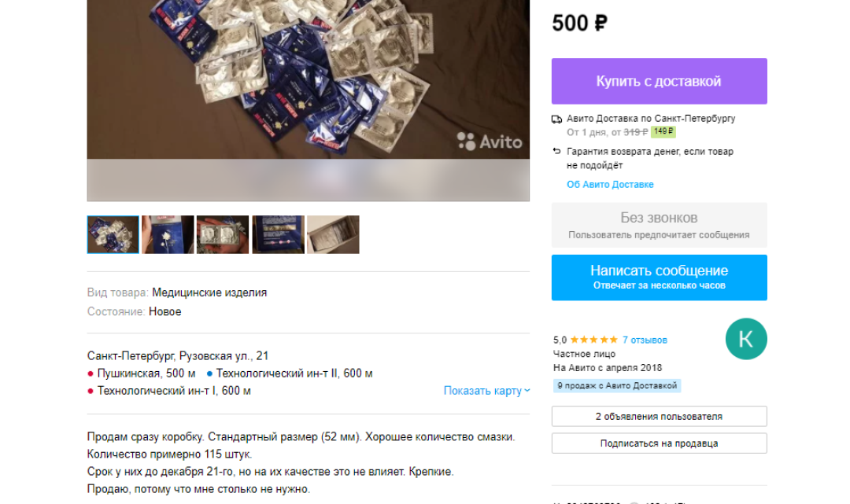Open the seller avatar with letter K
The height and width of the screenshot is (504, 850).
(x=746, y=339)
